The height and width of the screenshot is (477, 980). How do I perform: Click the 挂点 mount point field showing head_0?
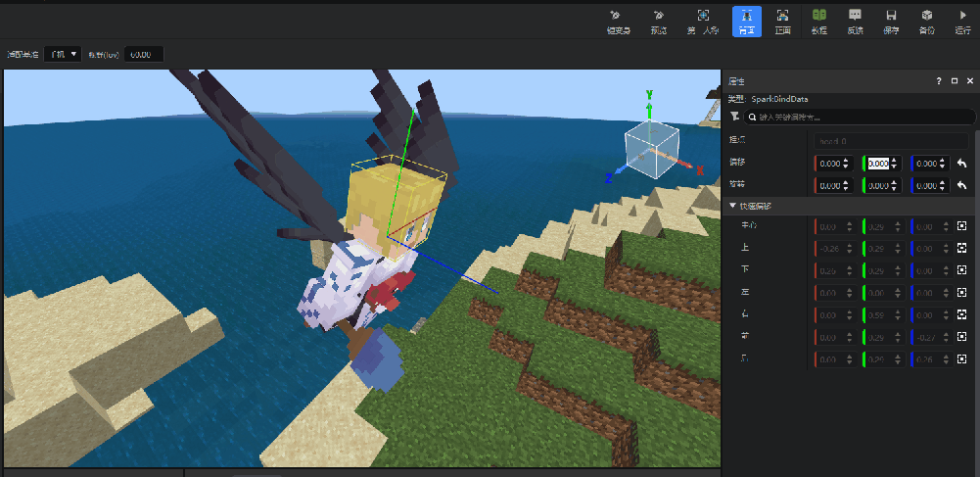tap(891, 141)
